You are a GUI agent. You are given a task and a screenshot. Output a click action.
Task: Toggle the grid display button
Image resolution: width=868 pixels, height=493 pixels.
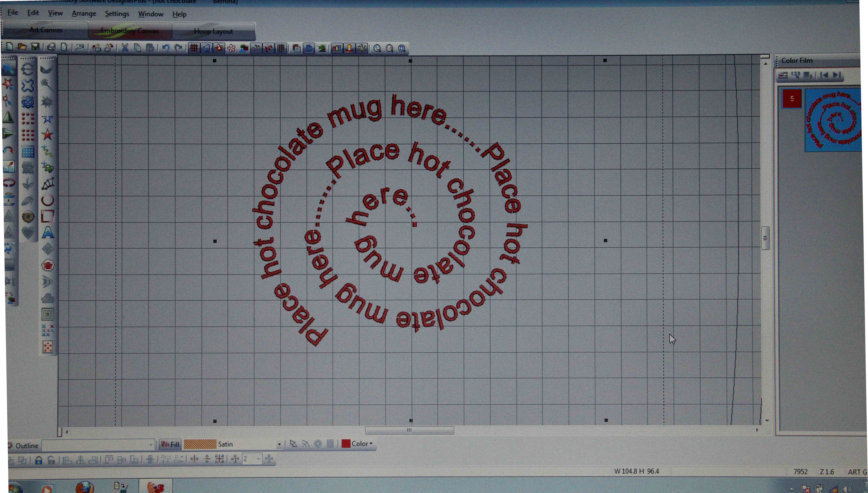193,48
